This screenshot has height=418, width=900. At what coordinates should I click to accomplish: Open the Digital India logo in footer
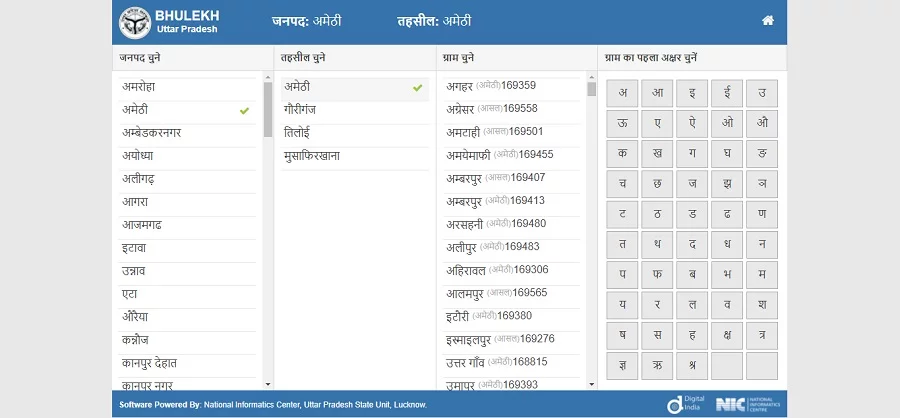tap(685, 404)
